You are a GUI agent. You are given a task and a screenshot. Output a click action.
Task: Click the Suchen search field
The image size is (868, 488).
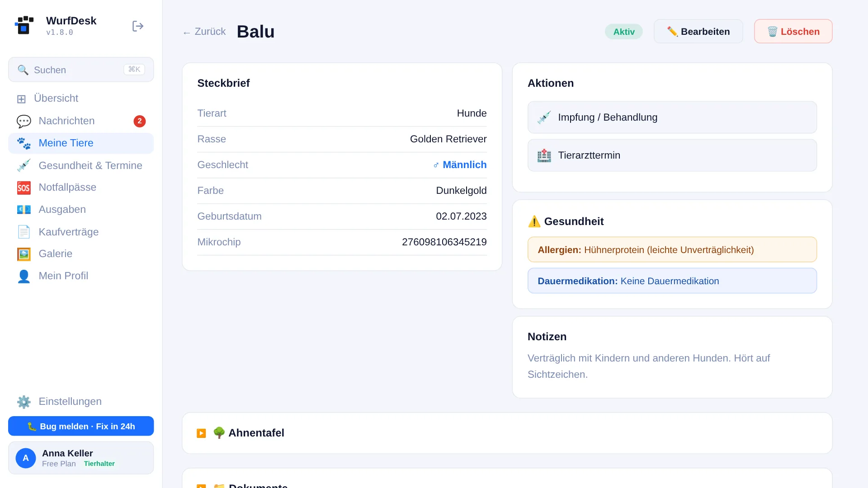tap(81, 70)
